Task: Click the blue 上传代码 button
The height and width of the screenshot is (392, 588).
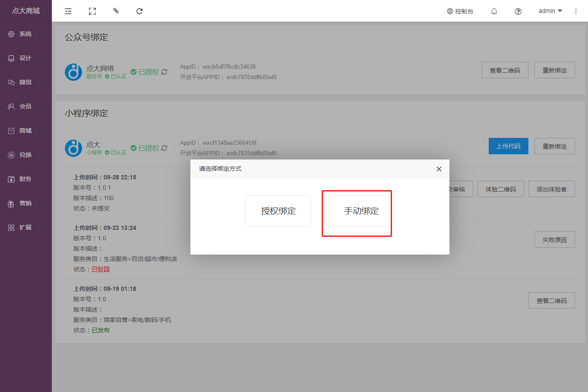Action: click(509, 146)
